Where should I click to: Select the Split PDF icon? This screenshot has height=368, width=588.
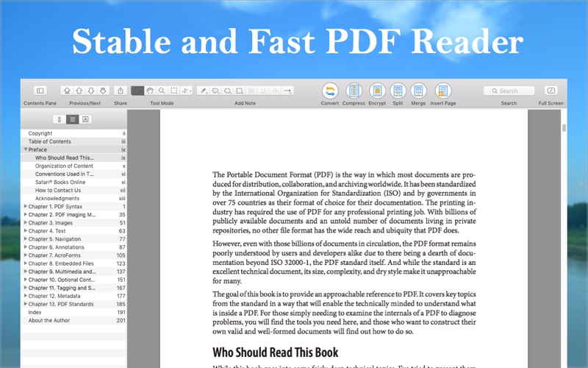pos(398,91)
